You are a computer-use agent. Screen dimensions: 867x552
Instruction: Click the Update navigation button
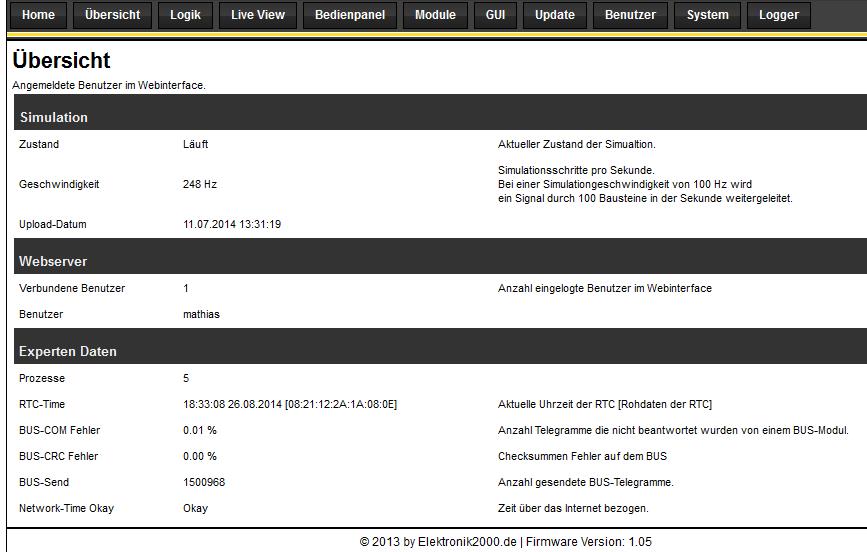coord(555,15)
